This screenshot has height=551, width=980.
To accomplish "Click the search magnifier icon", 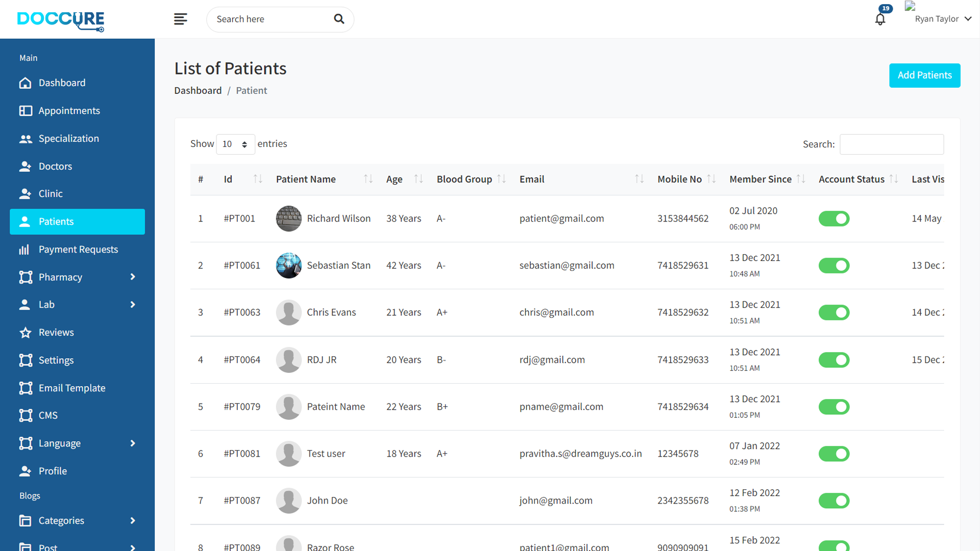I will 339,19.
